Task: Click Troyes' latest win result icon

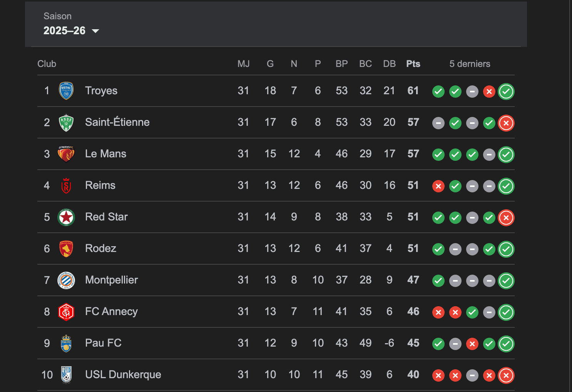Action: tap(506, 92)
